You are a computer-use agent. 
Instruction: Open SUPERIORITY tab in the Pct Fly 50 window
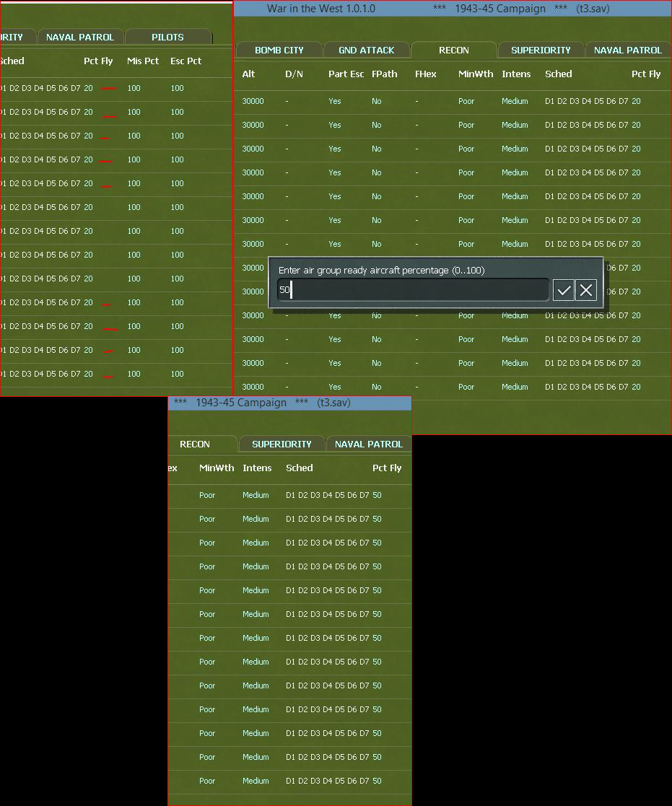[282, 444]
